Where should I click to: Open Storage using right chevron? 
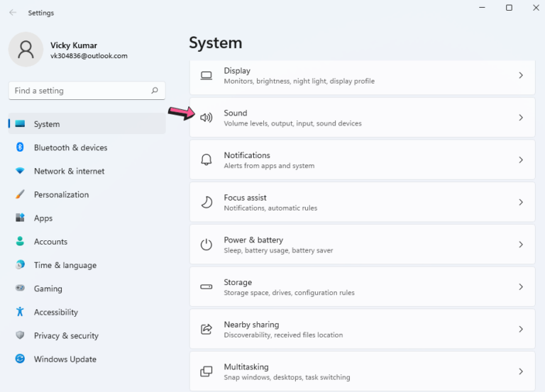click(x=521, y=287)
